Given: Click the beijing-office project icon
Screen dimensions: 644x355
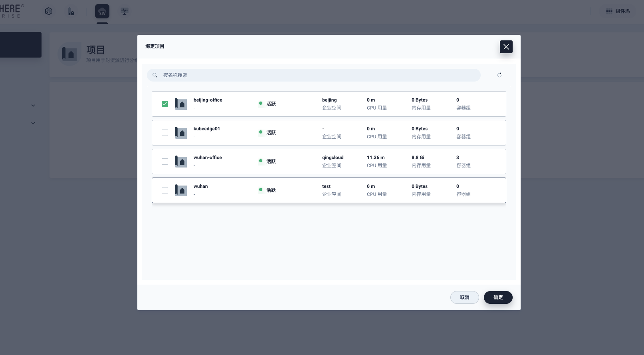Looking at the screenshot, I should click(x=181, y=104).
